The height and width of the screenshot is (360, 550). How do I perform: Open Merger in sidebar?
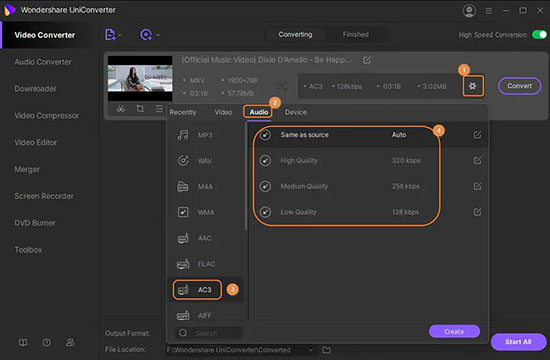(x=27, y=169)
